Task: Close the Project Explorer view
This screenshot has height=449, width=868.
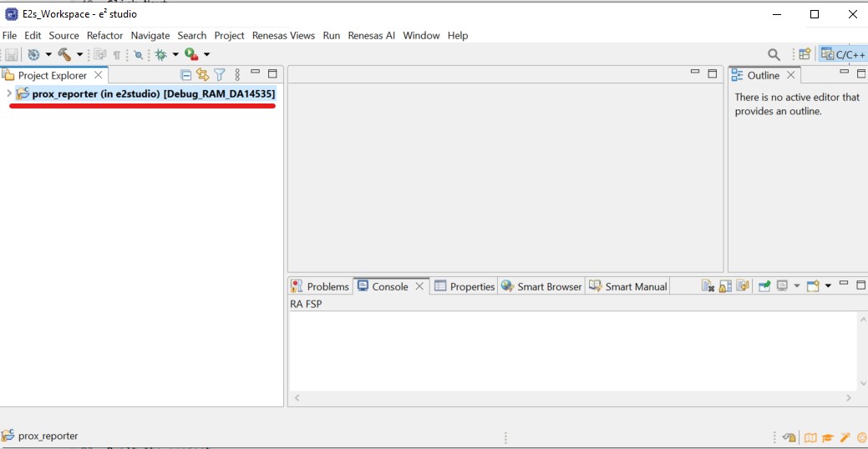Action: point(98,74)
